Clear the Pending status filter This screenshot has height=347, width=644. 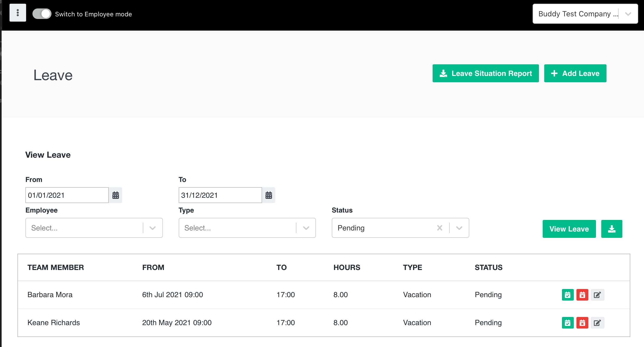439,228
